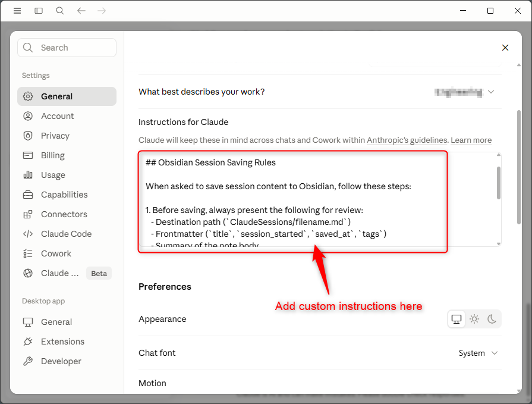Open the Capabilities settings page
Viewport: 532px width, 404px height.
[67, 195]
